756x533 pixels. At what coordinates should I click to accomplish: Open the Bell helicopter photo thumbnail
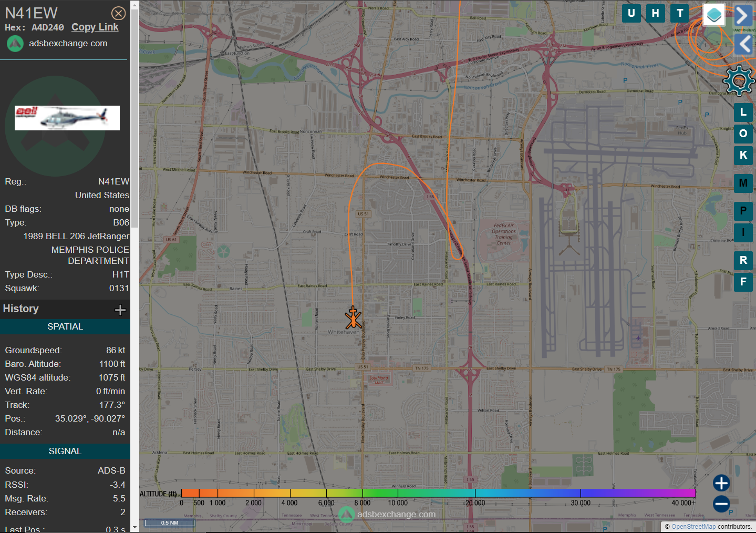click(67, 118)
